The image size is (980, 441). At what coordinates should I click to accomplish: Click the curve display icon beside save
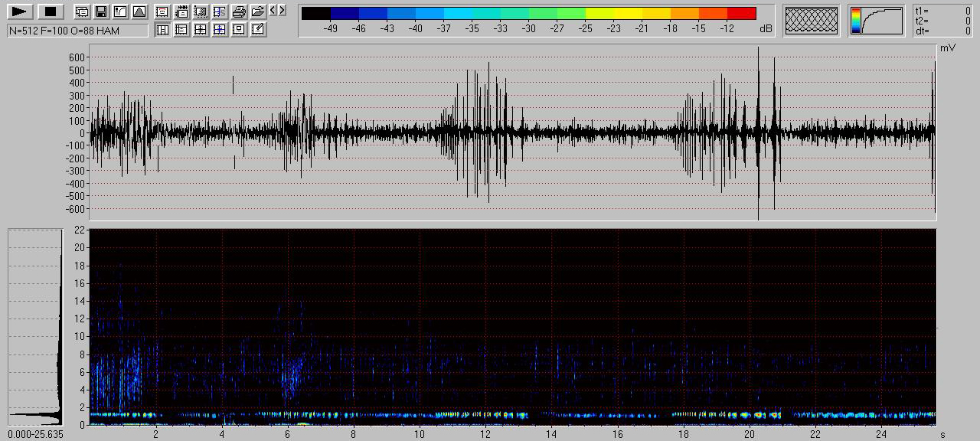pos(120,11)
